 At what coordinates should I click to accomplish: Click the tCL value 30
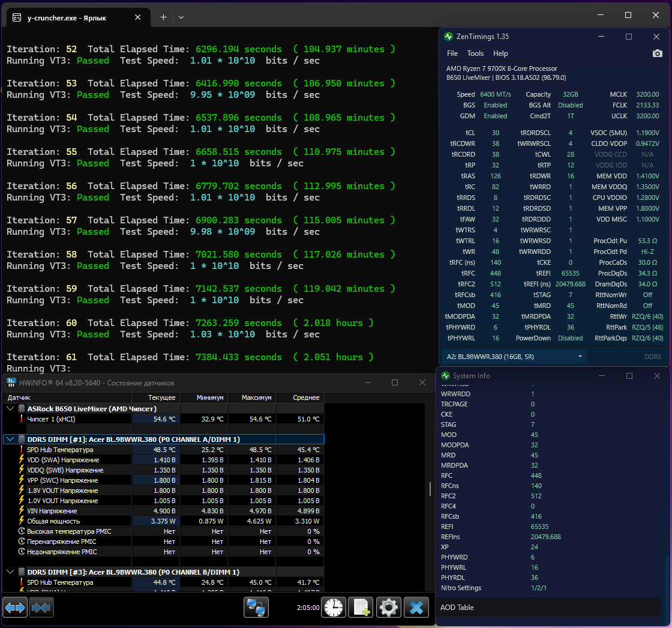[x=496, y=133]
